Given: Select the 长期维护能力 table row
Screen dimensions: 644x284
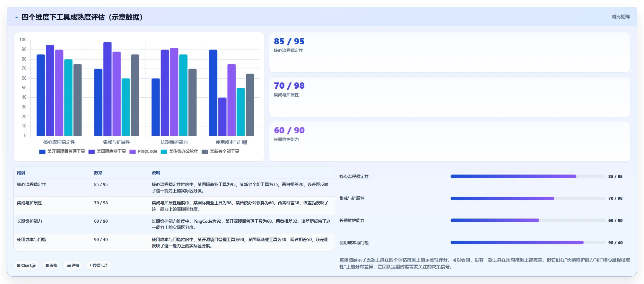Looking at the screenshot, I should pyautogui.click(x=174, y=224).
